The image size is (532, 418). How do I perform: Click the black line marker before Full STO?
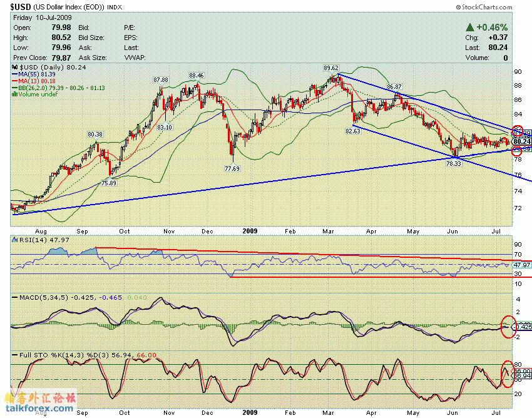click(x=15, y=355)
